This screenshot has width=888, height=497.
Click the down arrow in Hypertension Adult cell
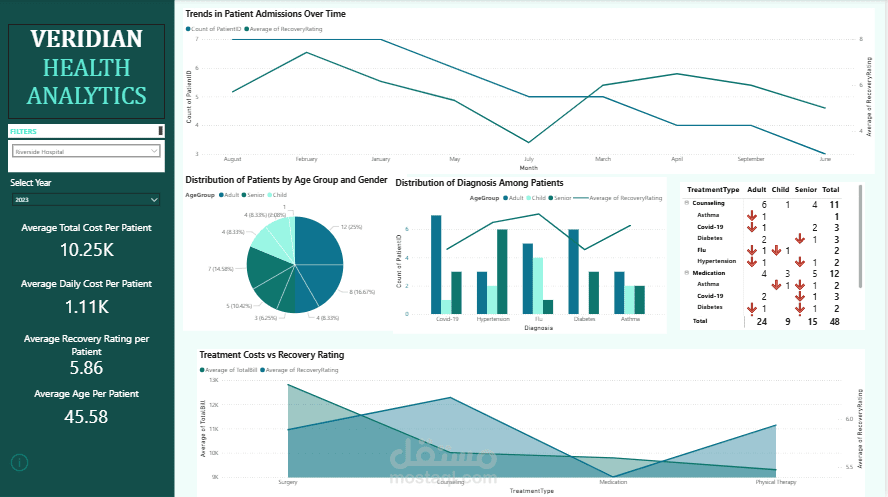point(752,262)
